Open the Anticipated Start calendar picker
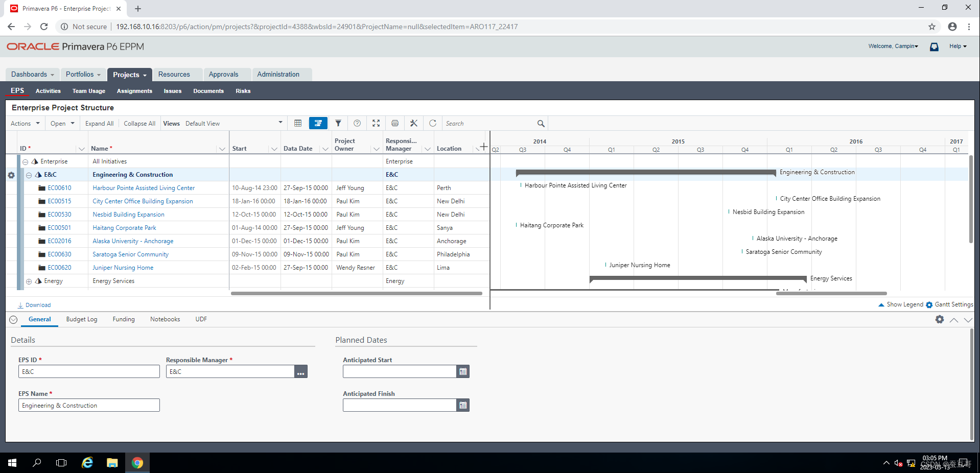 462,371
